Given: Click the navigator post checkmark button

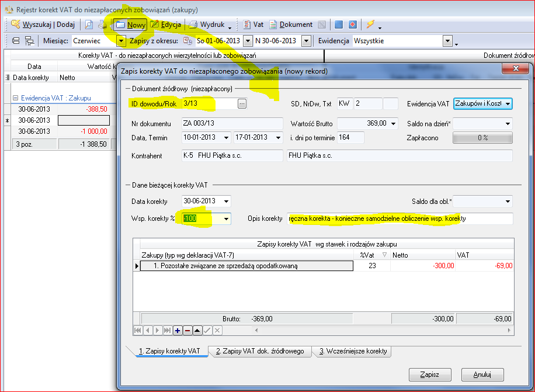Looking at the screenshot, I should point(207,330).
